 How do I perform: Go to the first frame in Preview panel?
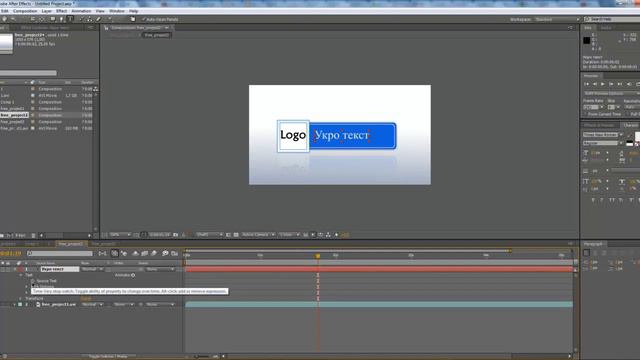pos(587,84)
